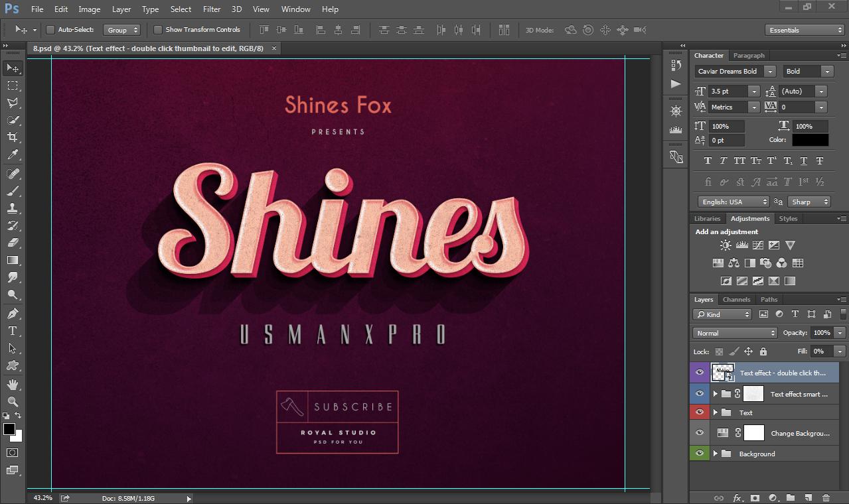The height and width of the screenshot is (504, 849).
Task: Open the Filter menu
Action: 211,9
